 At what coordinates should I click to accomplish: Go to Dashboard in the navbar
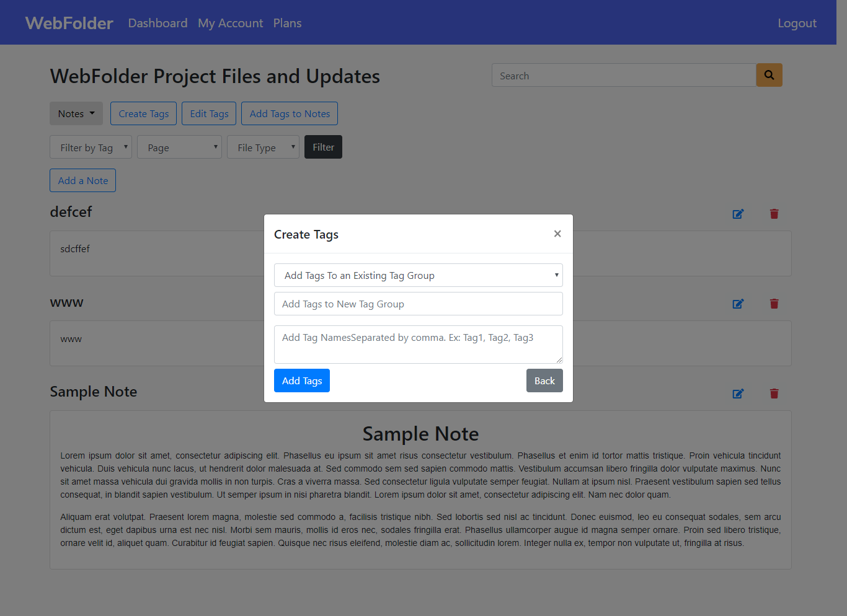pos(157,23)
